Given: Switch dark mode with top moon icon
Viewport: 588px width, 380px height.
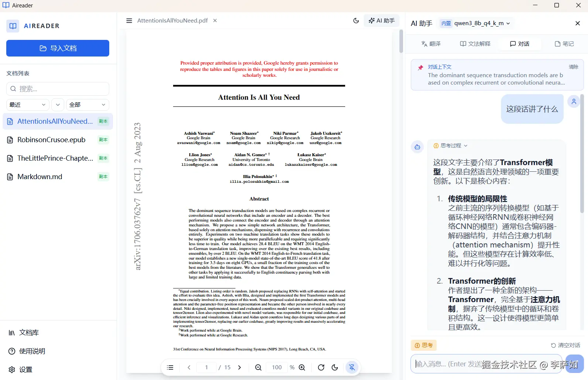Looking at the screenshot, I should point(356,21).
